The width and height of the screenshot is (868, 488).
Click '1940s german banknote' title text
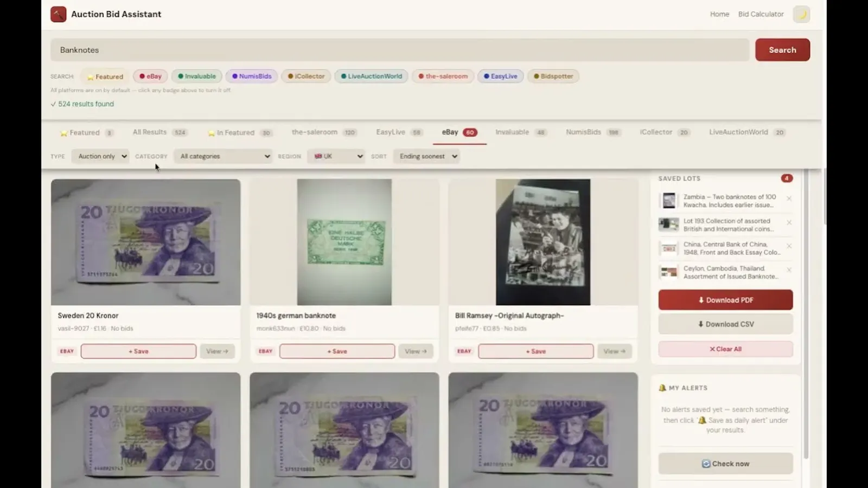tap(296, 316)
